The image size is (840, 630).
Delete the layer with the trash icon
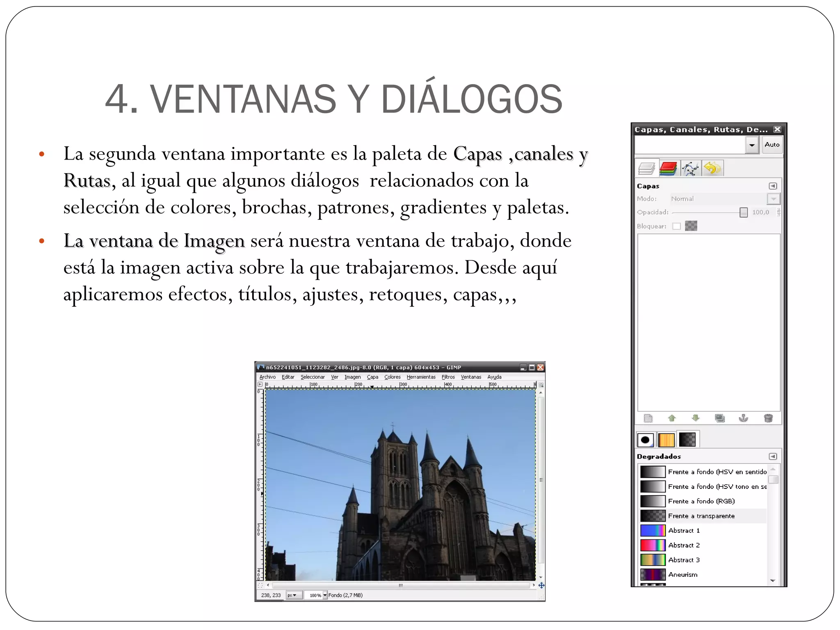[768, 418]
